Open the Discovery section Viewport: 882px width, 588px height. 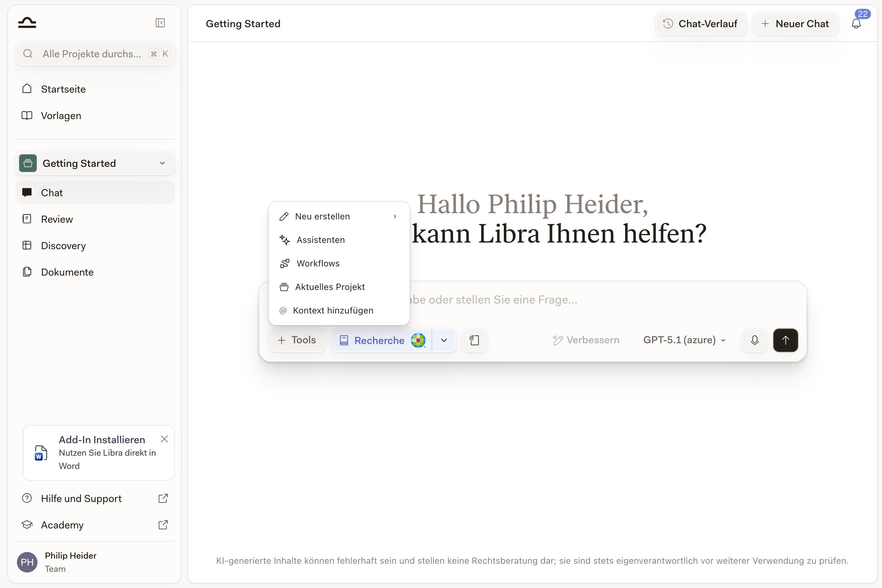95,245
